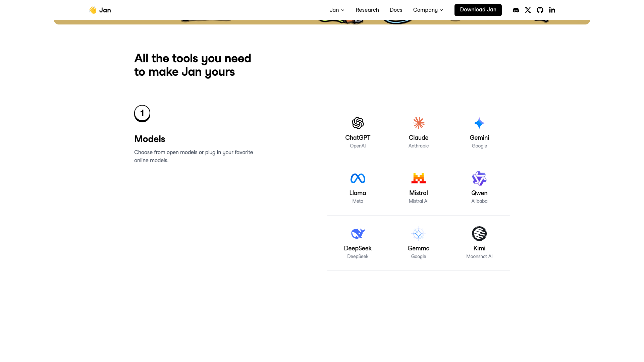
Task: Click the Llama model name text
Action: pos(358,193)
